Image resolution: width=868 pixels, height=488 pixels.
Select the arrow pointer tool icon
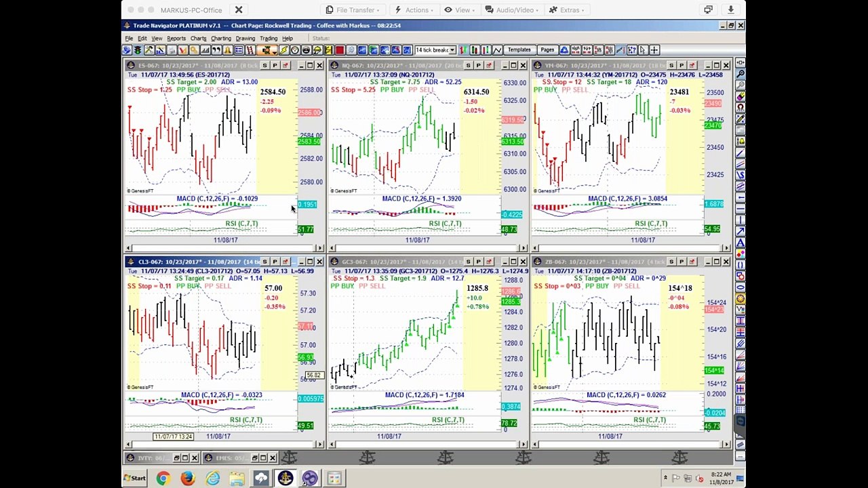click(642, 49)
